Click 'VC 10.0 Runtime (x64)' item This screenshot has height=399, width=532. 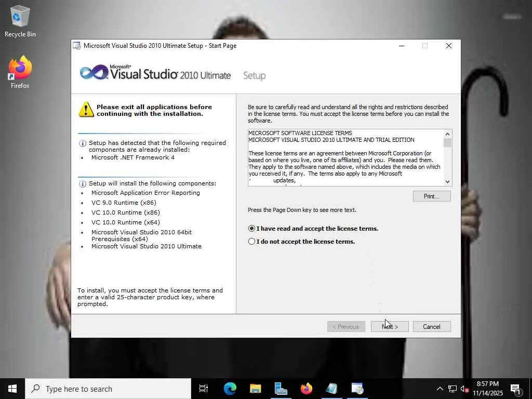(126, 222)
